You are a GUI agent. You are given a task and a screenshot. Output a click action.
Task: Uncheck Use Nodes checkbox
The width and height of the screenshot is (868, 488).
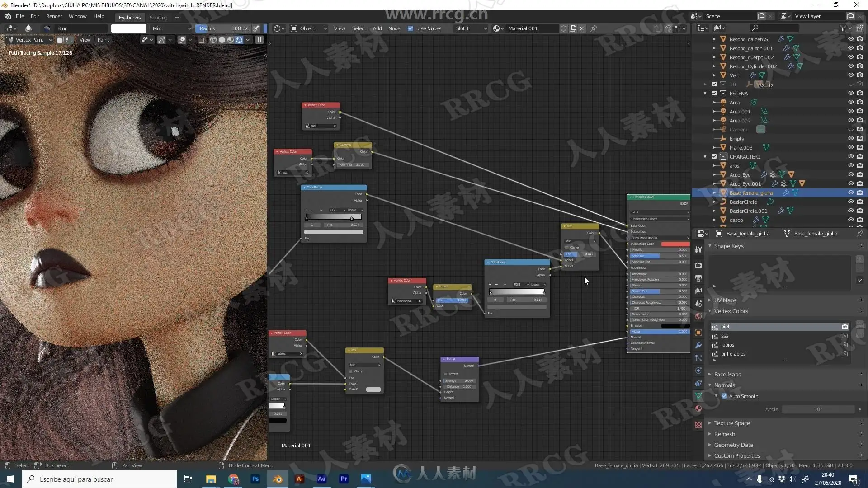click(x=410, y=28)
